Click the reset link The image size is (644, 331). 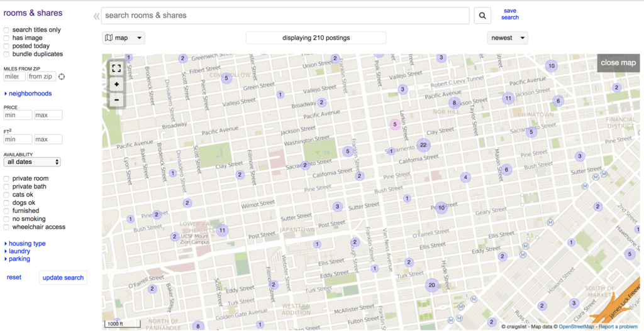(14, 277)
